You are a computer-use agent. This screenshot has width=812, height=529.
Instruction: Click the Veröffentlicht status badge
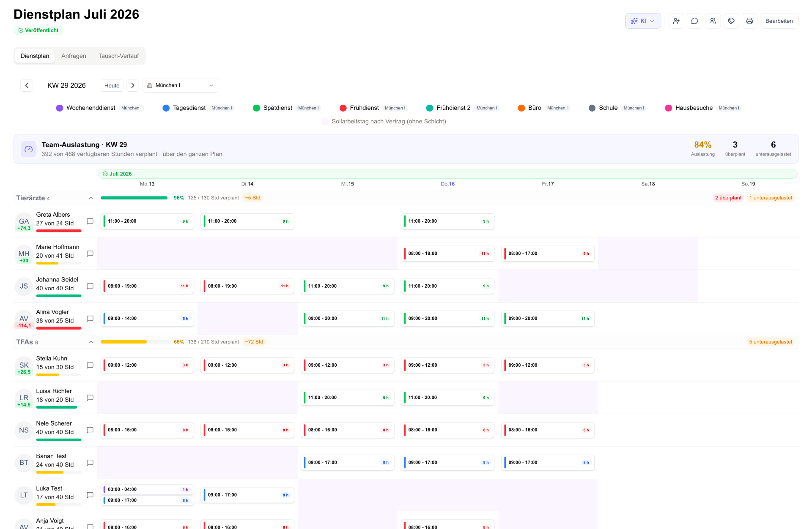[38, 30]
